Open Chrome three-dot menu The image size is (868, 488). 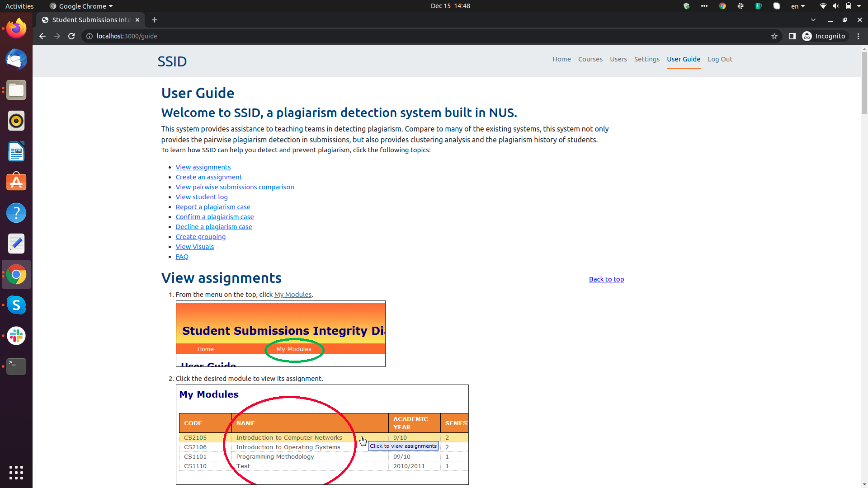[x=859, y=36]
